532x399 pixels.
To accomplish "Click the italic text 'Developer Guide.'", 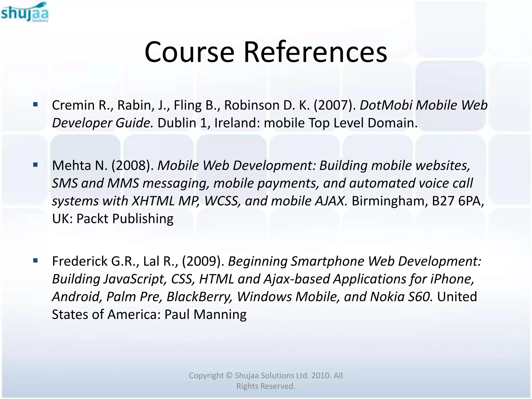I will click(x=103, y=123).
